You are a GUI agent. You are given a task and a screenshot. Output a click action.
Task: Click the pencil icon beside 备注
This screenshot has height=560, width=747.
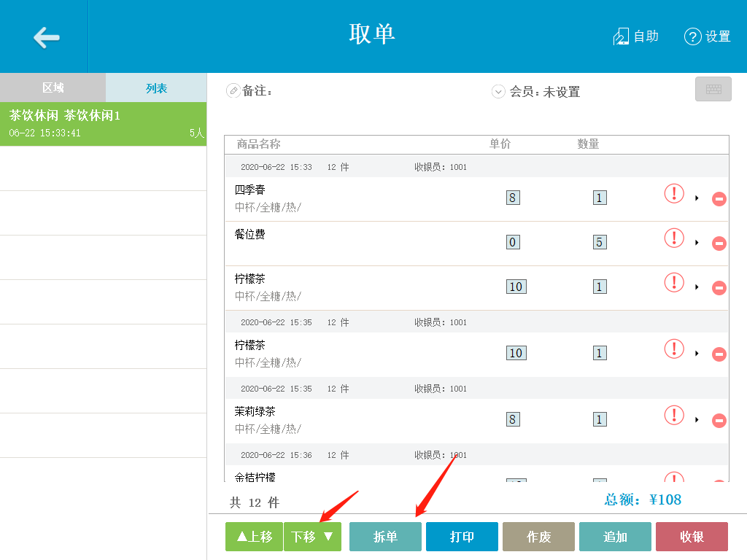233,90
